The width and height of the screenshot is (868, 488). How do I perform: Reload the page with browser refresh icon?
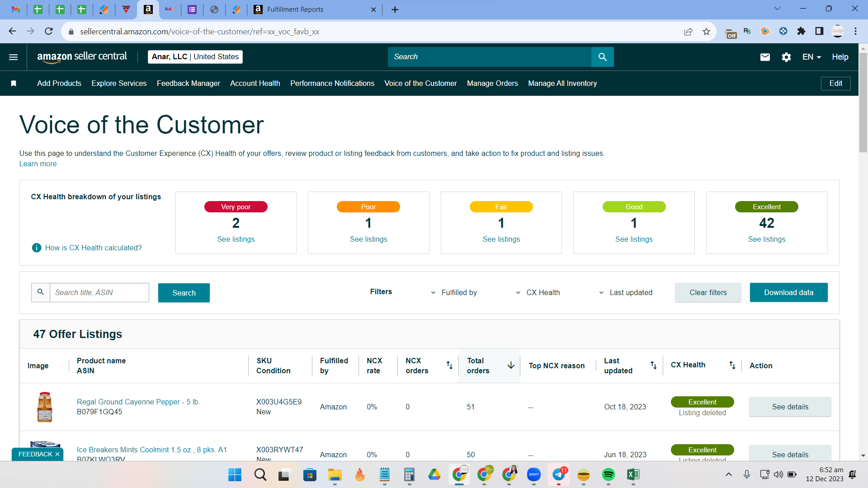[49, 31]
